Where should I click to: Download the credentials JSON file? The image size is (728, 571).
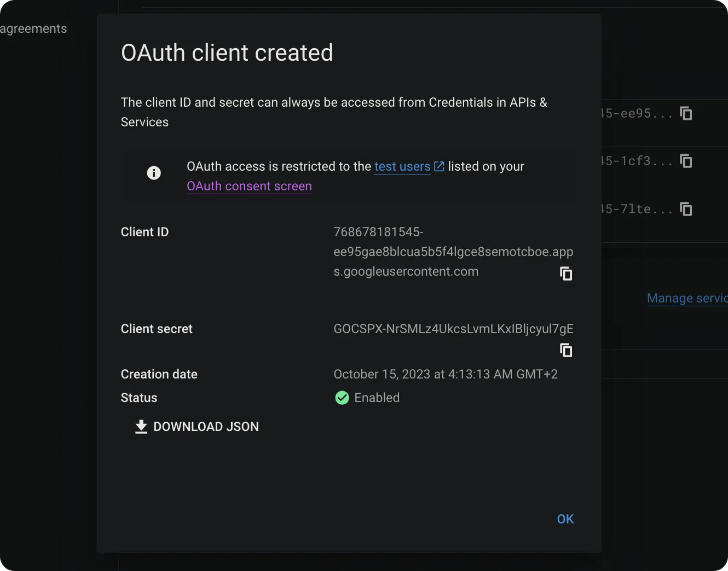[x=197, y=427]
